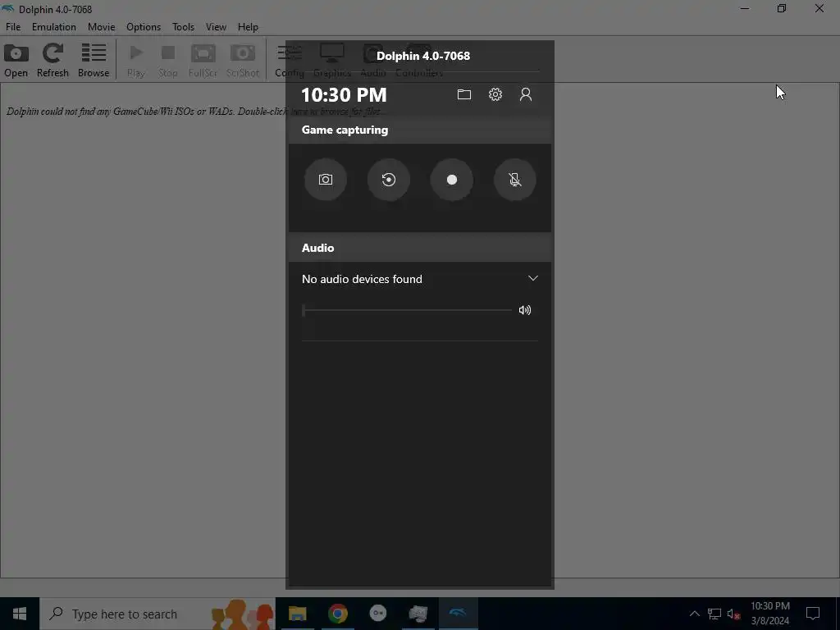This screenshot has width=840, height=630.
Task: Click the taskbar search box
Action: [x=157, y=614]
